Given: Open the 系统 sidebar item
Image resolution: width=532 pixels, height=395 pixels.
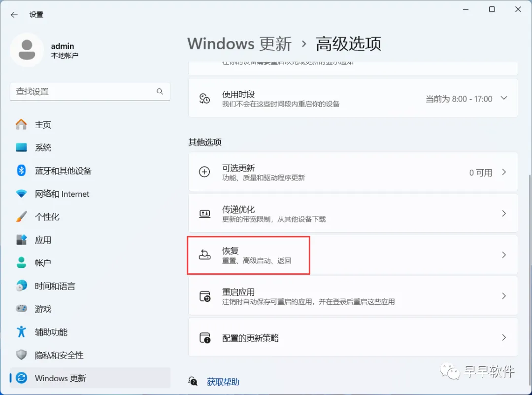Looking at the screenshot, I should click(x=90, y=147).
